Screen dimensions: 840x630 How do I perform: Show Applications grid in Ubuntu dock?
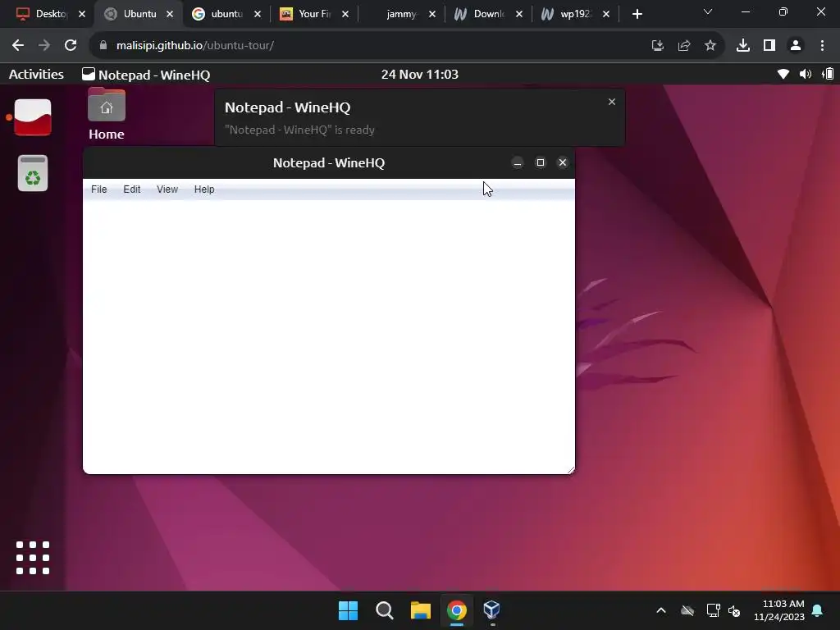point(33,558)
